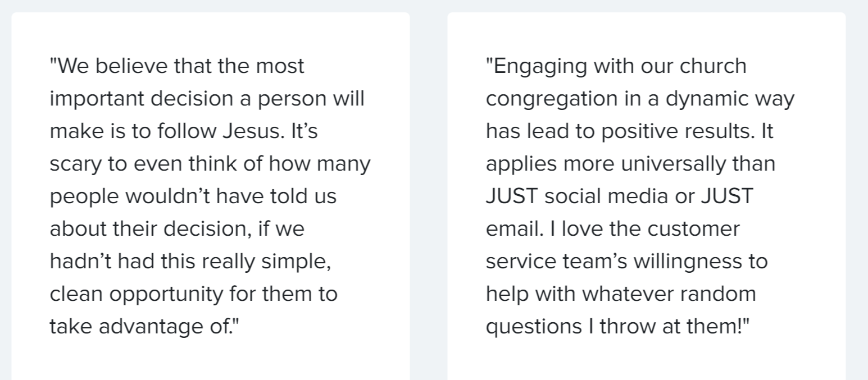Click the line "about their decision, if we"

point(177,229)
